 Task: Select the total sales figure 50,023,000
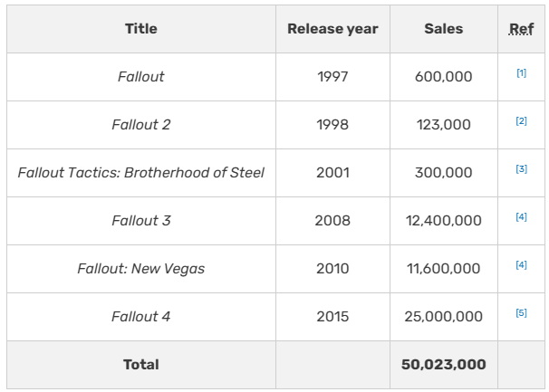pos(443,365)
